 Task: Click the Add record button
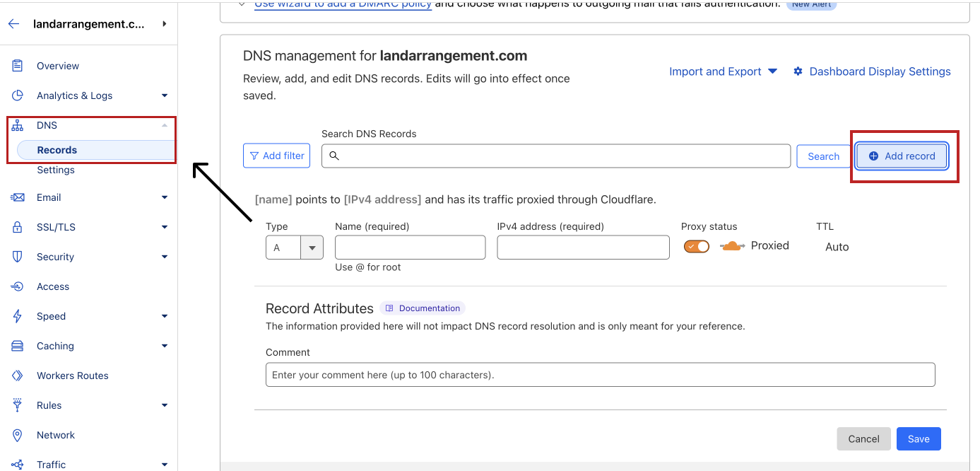click(902, 156)
